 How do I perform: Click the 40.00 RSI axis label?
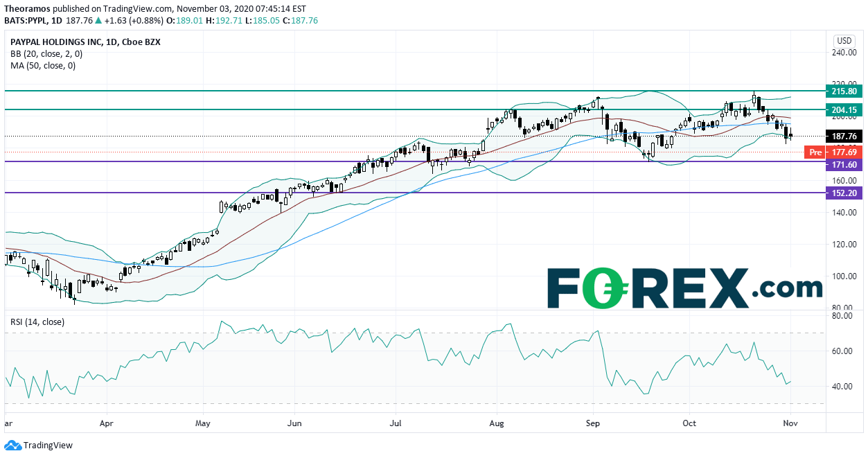(843, 387)
